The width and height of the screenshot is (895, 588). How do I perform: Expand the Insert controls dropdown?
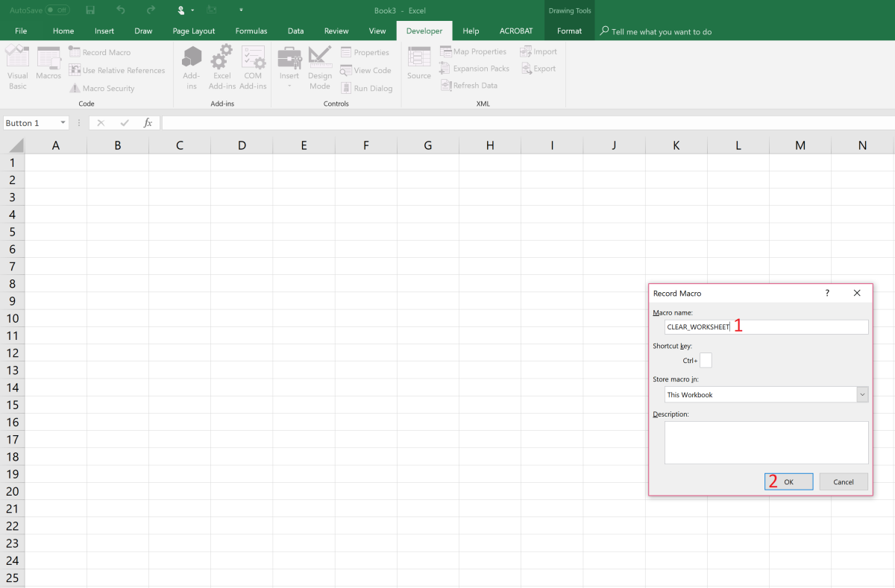coord(289,86)
